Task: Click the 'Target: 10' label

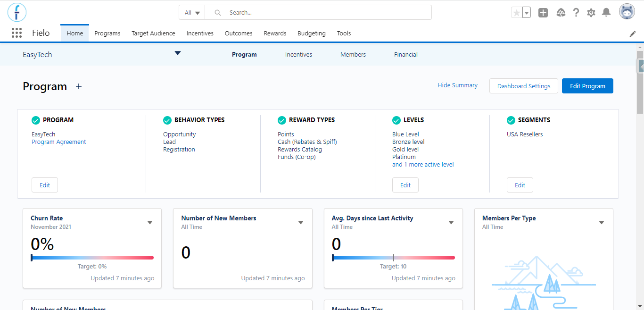Action: pyautogui.click(x=393, y=267)
